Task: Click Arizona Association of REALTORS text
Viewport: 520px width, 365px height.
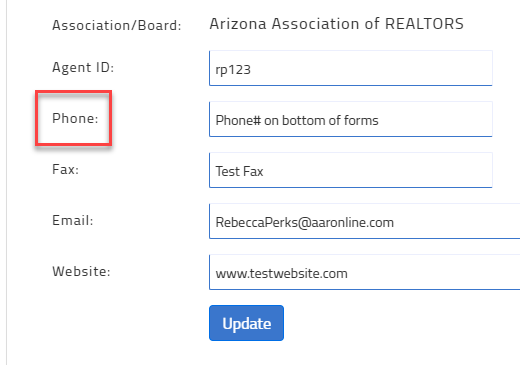Action: click(337, 24)
